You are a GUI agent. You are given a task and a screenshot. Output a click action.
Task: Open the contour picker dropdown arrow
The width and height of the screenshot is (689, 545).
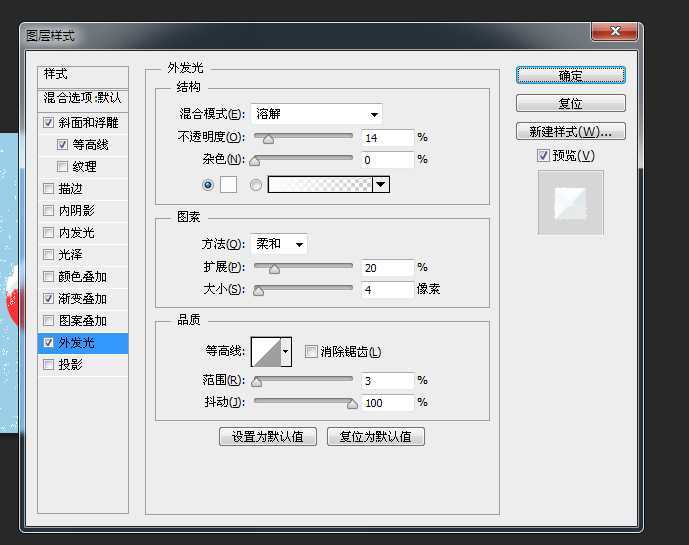point(287,351)
